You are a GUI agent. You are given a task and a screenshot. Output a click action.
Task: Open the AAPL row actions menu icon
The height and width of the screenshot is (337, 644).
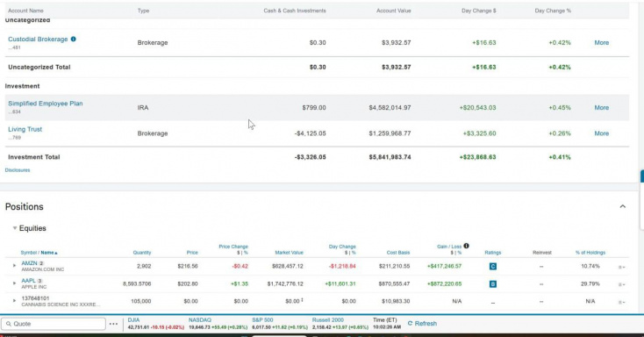[622, 284]
